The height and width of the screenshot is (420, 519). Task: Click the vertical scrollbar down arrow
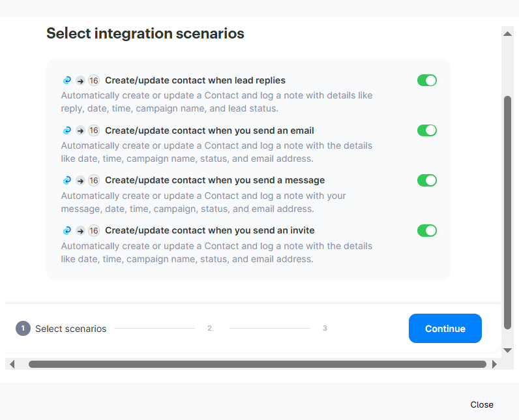[507, 350]
